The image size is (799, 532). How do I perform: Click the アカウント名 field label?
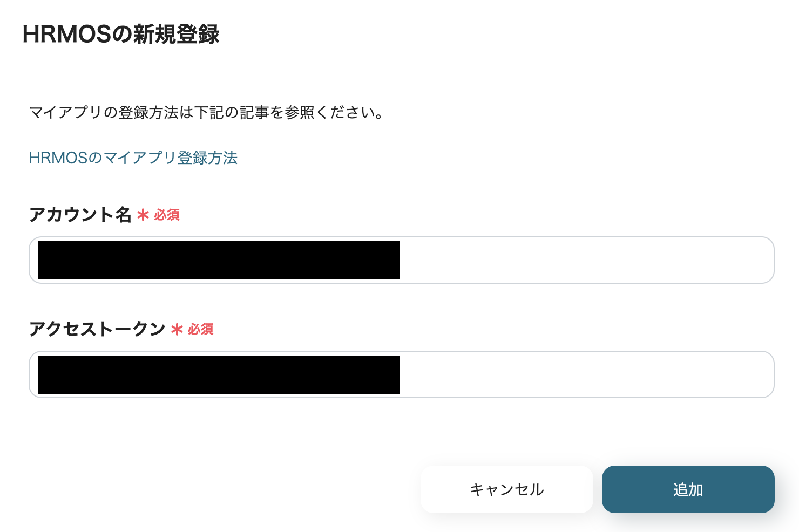pyautogui.click(x=80, y=215)
